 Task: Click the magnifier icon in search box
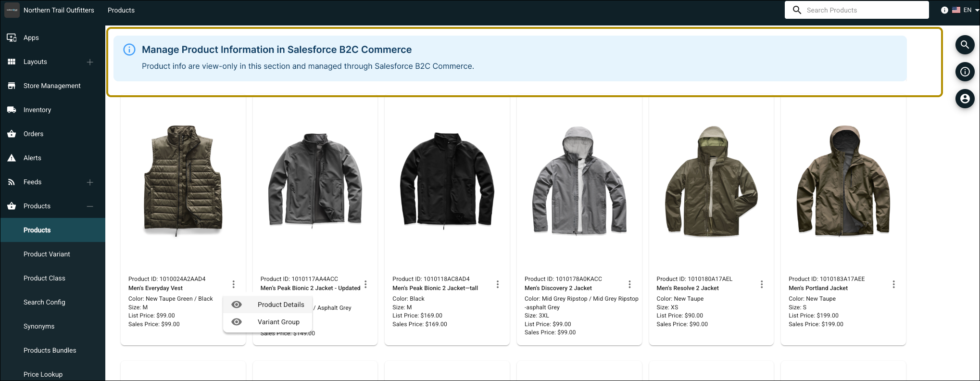[797, 10]
